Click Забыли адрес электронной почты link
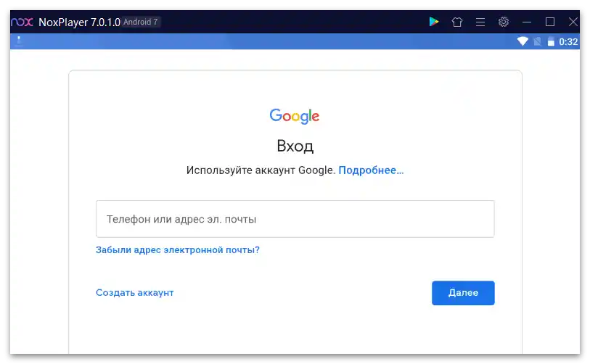Image resolution: width=590 pixels, height=364 pixels. [x=178, y=250]
